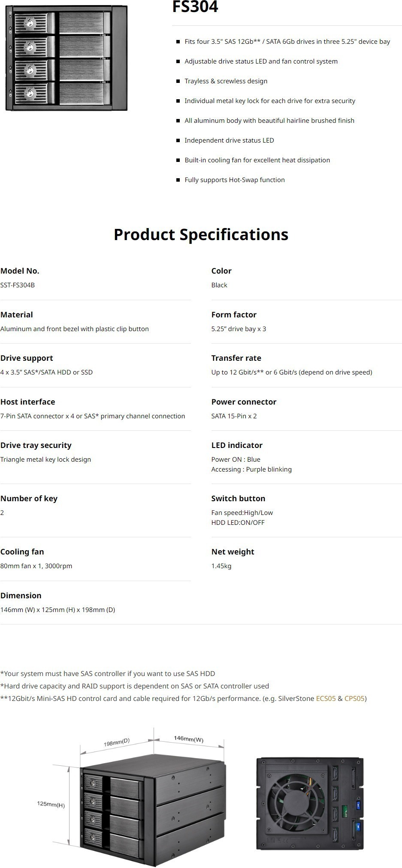Click the Net weight label
The image size is (402, 868).
[233, 552]
